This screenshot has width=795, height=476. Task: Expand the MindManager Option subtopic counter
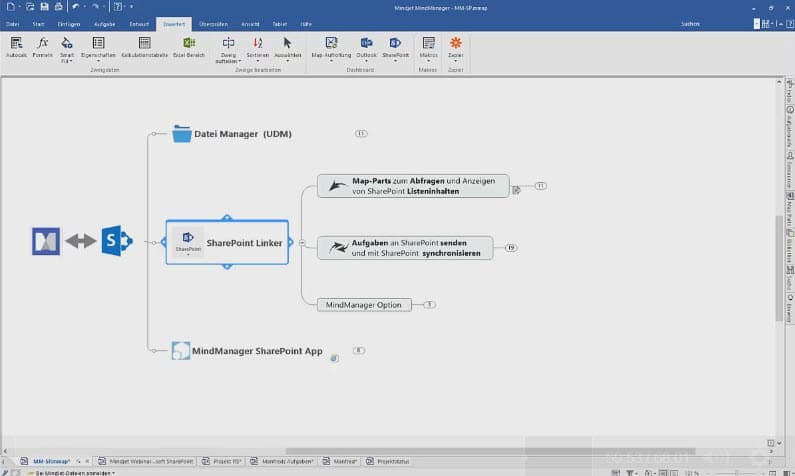[x=429, y=305]
